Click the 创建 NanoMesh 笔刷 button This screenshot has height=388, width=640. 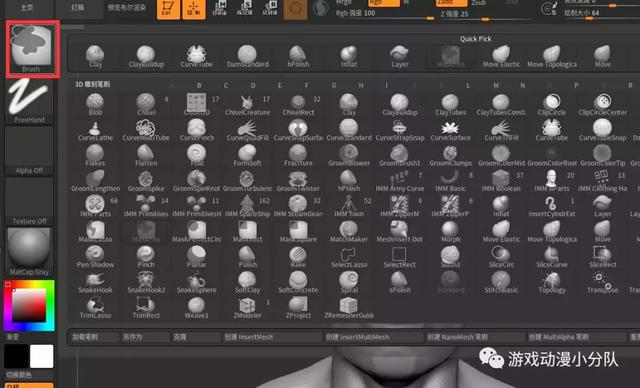coord(475,337)
